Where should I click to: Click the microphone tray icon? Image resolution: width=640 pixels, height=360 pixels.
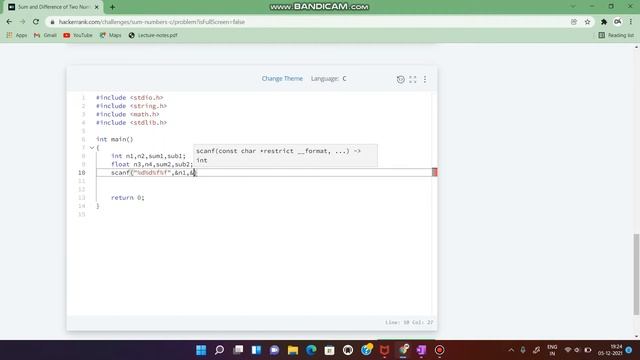click(523, 350)
